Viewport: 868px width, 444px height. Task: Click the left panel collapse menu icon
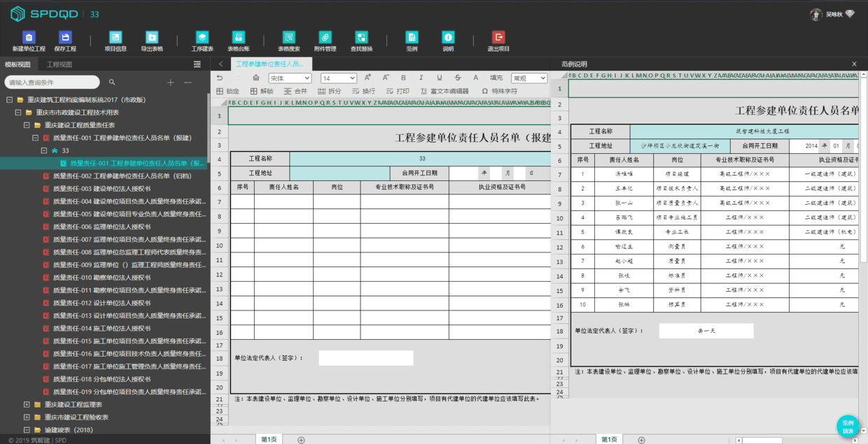tap(197, 64)
